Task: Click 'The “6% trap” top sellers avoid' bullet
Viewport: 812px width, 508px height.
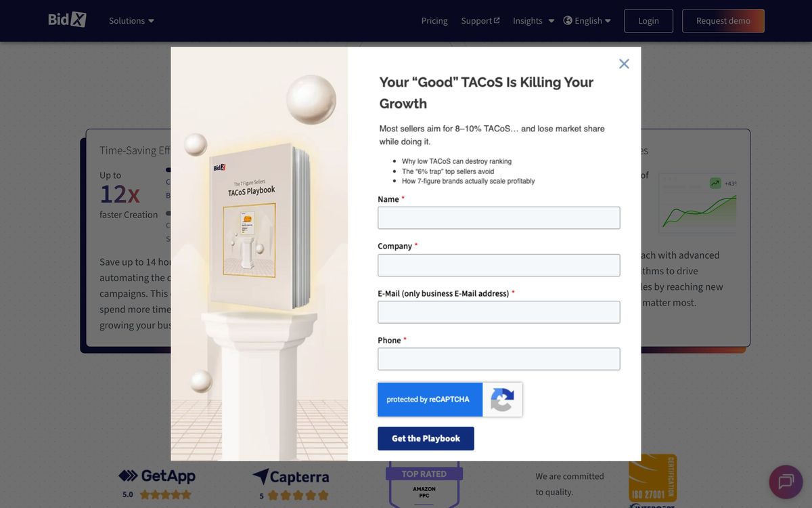Action: 448,171
